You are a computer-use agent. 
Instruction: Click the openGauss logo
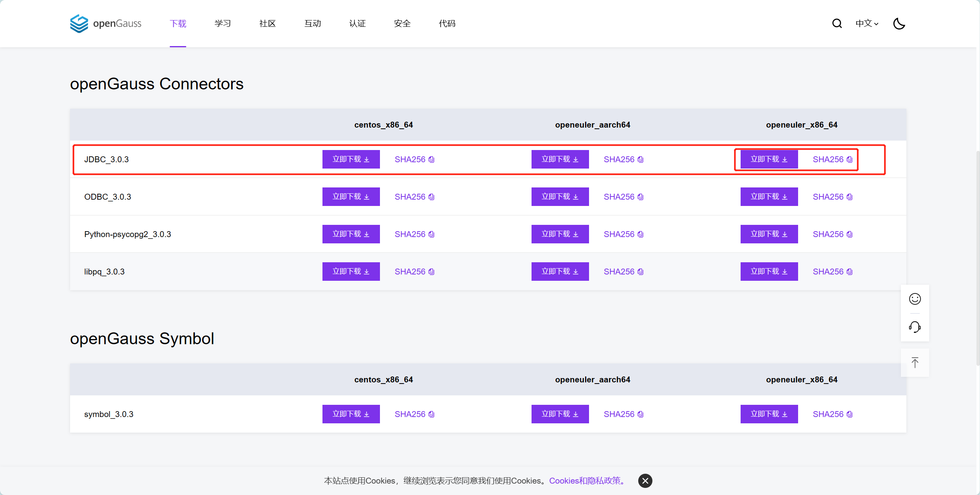[x=106, y=24]
